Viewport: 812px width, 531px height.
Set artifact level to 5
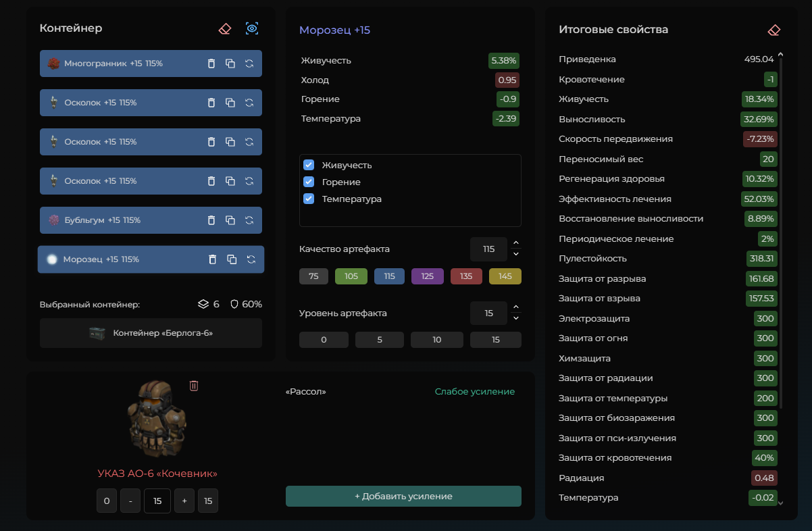[x=380, y=340]
